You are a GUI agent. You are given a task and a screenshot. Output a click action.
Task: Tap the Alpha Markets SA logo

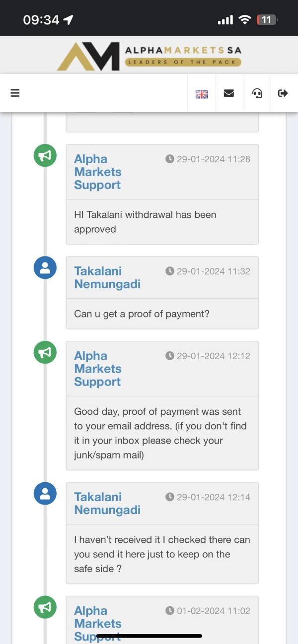[x=149, y=56]
